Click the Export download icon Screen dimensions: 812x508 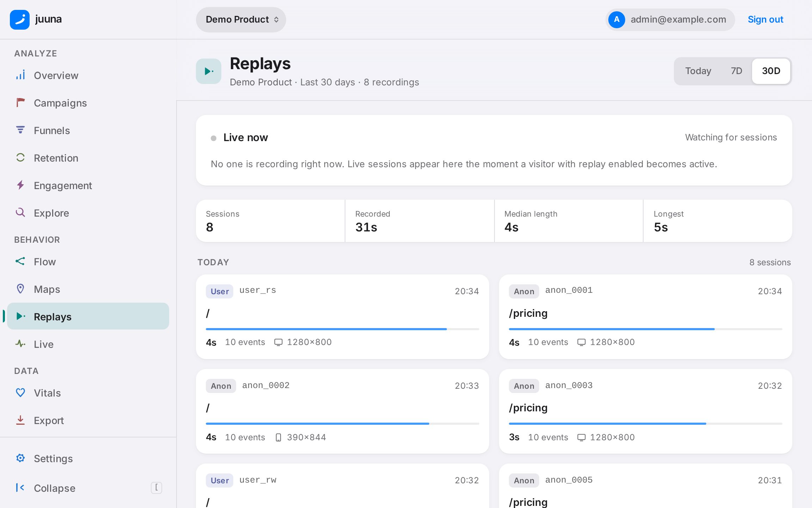pos(20,420)
